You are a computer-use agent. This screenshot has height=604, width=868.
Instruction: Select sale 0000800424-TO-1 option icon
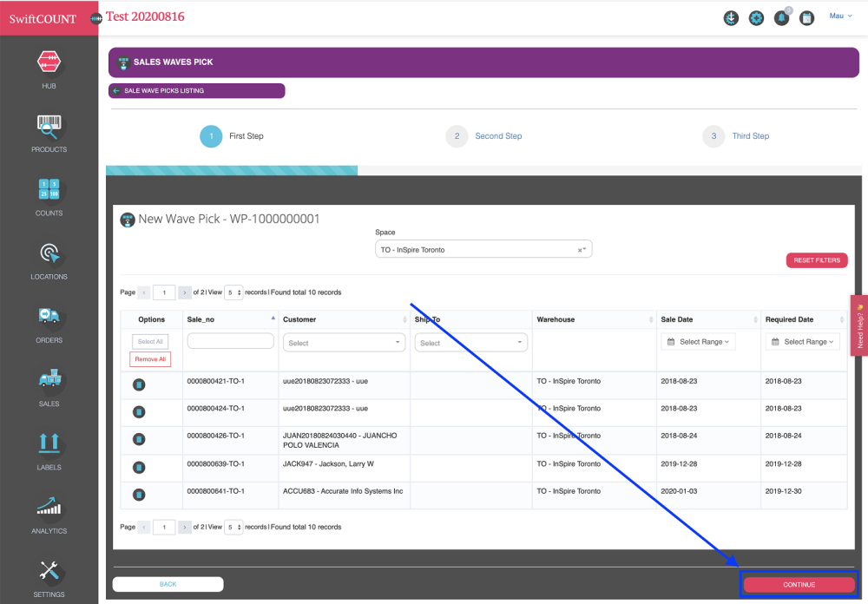pyautogui.click(x=139, y=412)
